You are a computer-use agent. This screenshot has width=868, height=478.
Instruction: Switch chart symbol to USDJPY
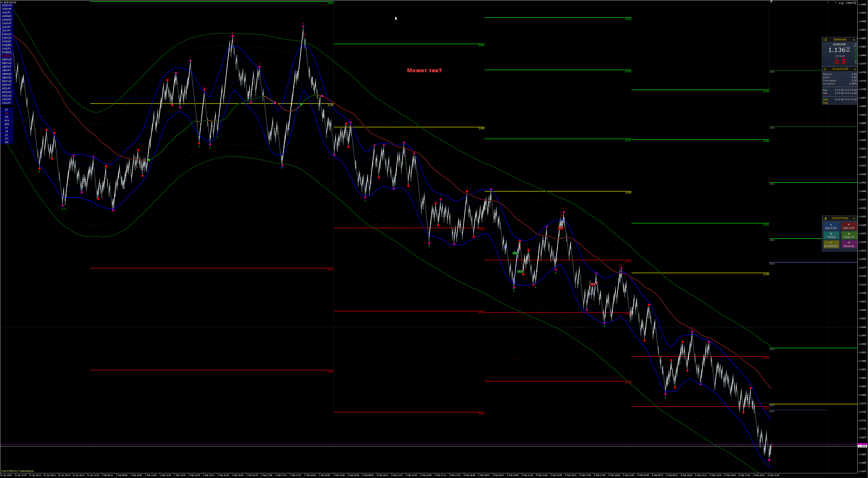pos(7,103)
